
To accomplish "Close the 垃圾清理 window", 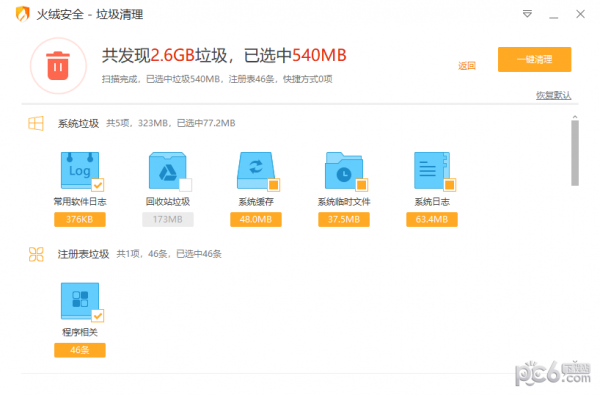I will (580, 14).
